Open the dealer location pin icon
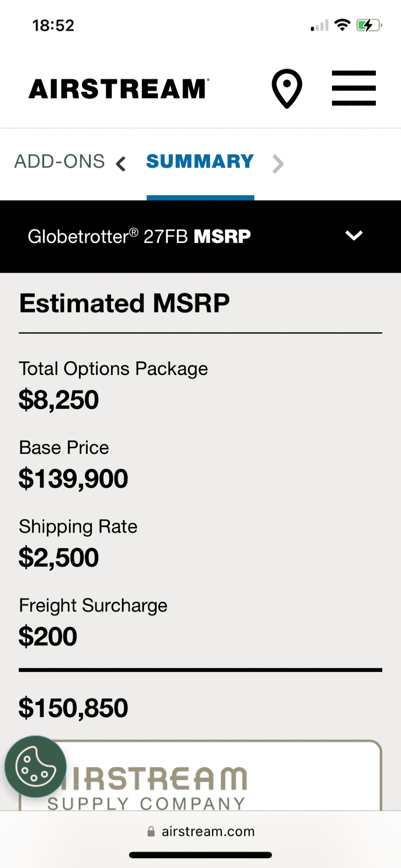The image size is (401, 868). coord(287,88)
